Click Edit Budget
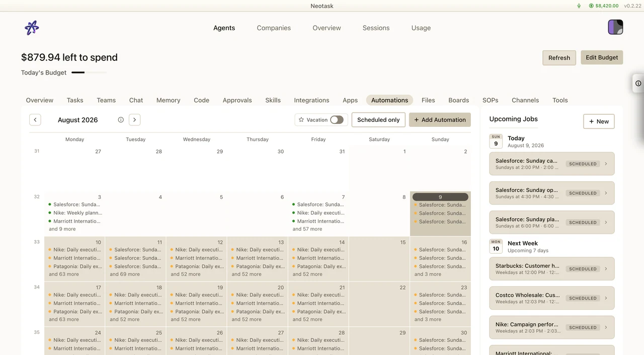The height and width of the screenshot is (355, 644). [x=602, y=57]
